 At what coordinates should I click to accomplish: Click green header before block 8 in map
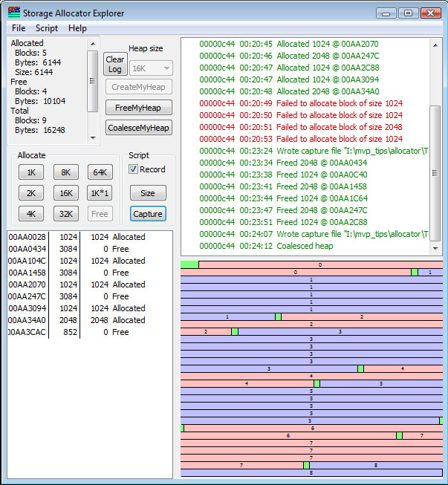click(x=306, y=465)
